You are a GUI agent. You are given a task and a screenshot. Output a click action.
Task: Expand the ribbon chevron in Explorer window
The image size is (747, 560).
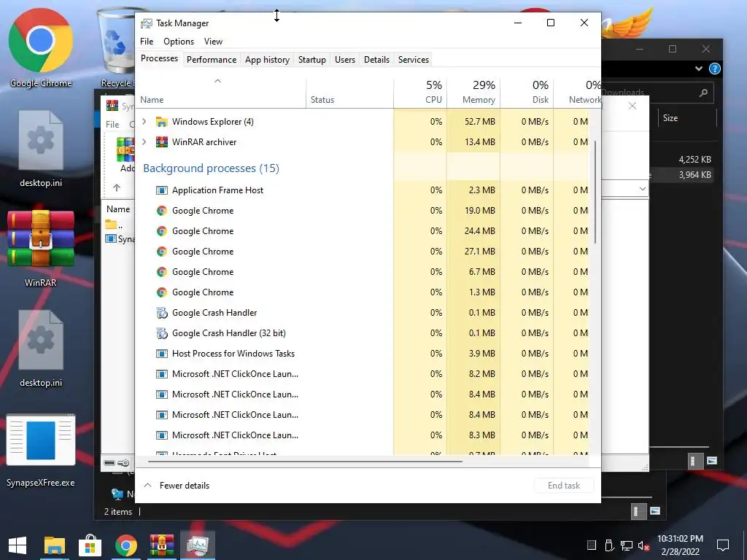[x=699, y=69]
